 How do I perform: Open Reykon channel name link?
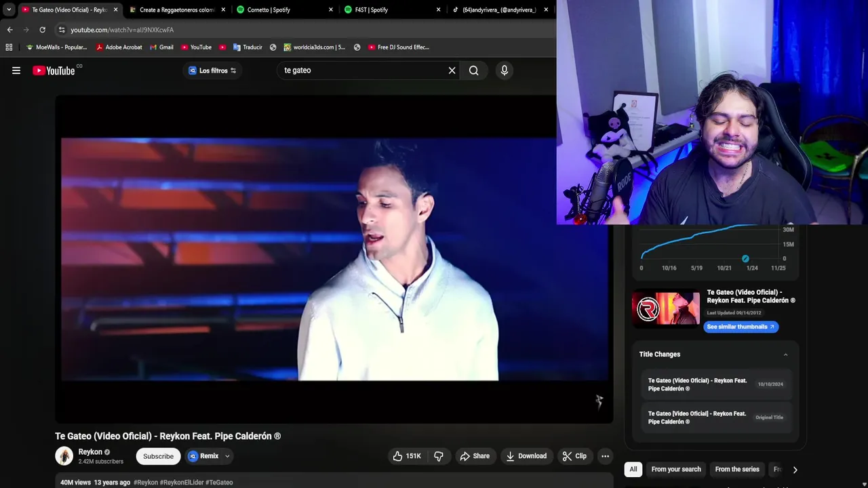pos(90,452)
